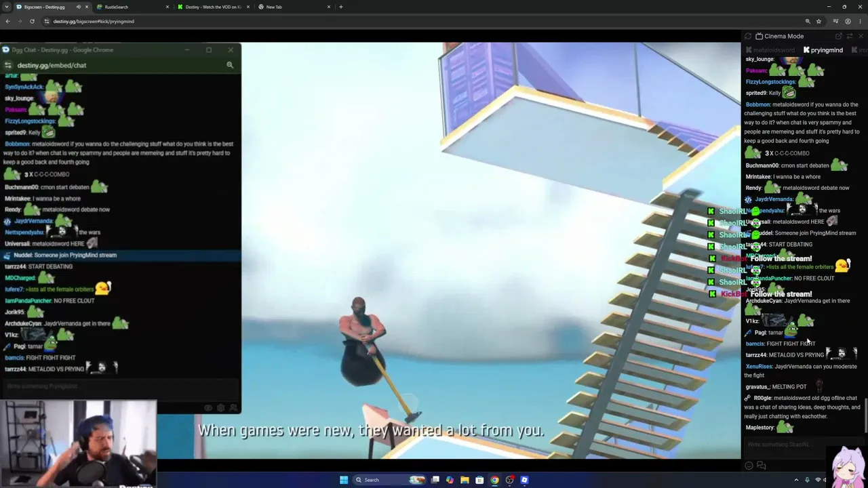Open the zoom indicator in main address bar
This screenshot has height=488, width=868.
(x=808, y=21)
